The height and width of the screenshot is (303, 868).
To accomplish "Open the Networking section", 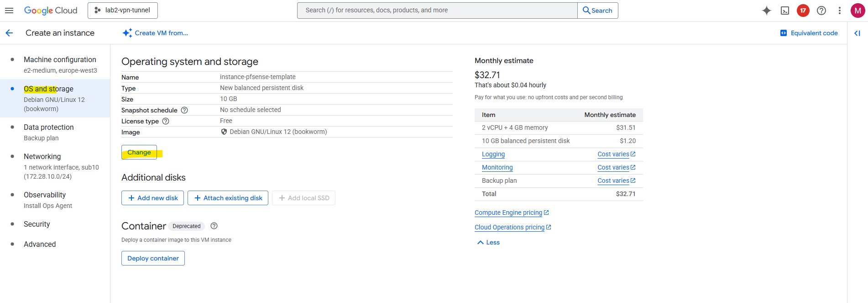I will click(x=42, y=156).
